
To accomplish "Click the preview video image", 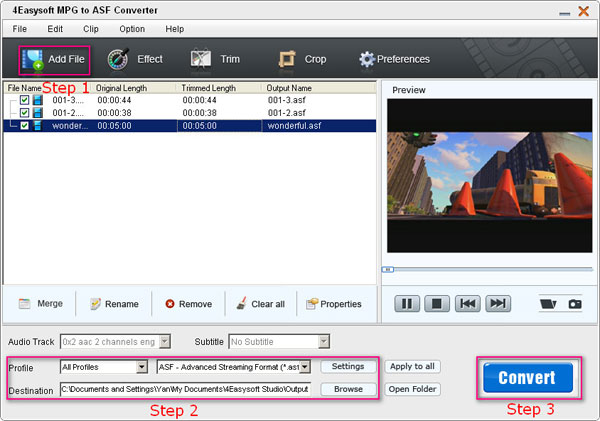I will pos(489,176).
